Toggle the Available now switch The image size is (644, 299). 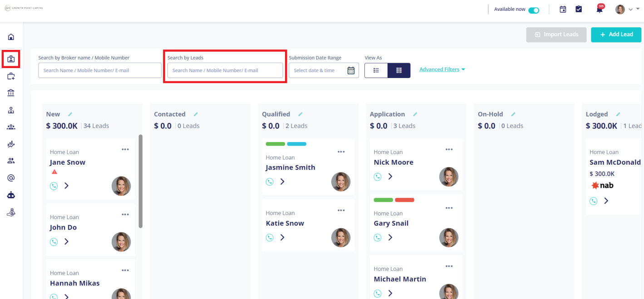click(534, 10)
